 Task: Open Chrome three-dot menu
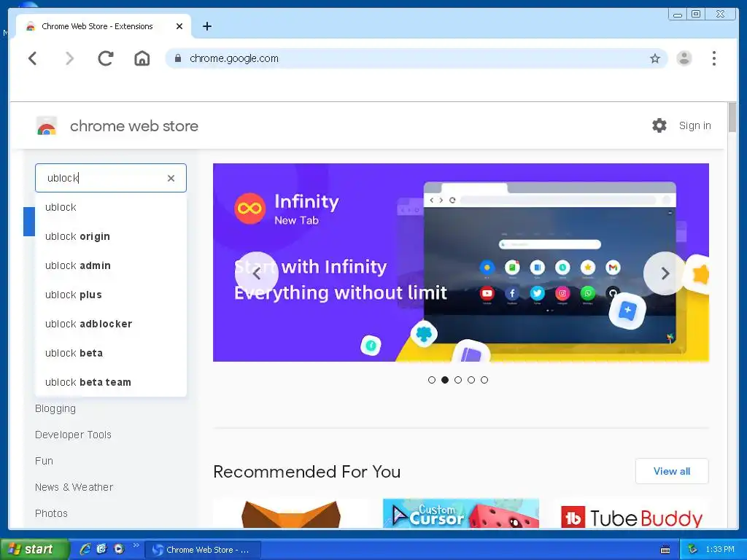pos(713,58)
